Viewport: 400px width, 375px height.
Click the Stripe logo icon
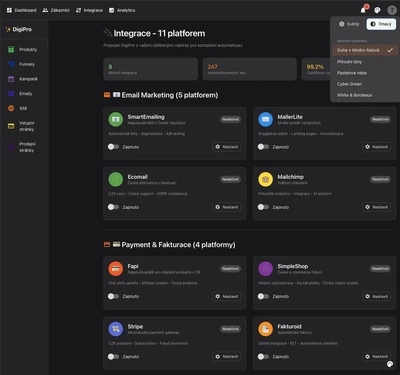(x=116, y=329)
